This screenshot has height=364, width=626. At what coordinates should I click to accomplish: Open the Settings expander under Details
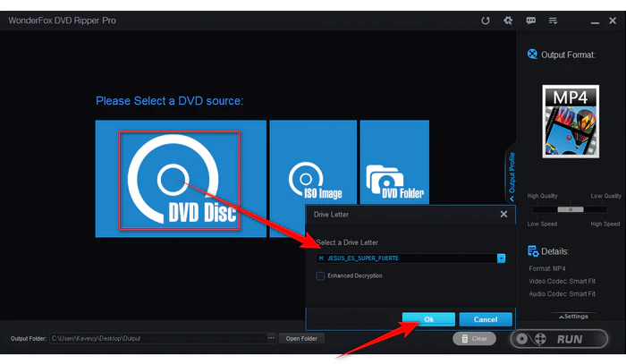[573, 316]
